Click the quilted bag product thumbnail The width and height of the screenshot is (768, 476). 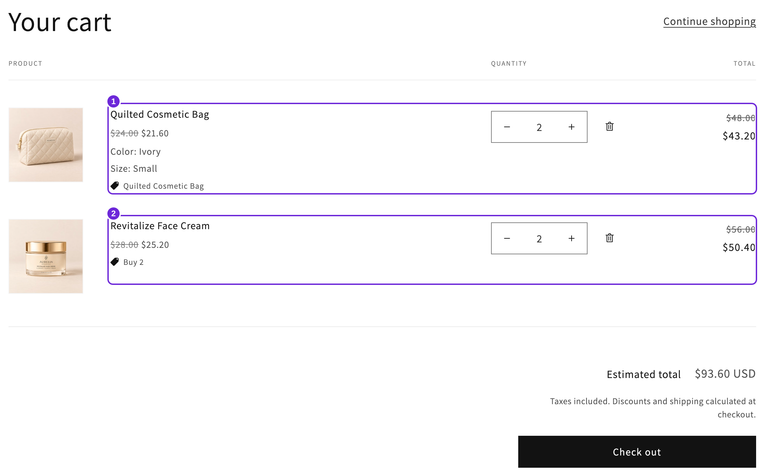pos(46,144)
